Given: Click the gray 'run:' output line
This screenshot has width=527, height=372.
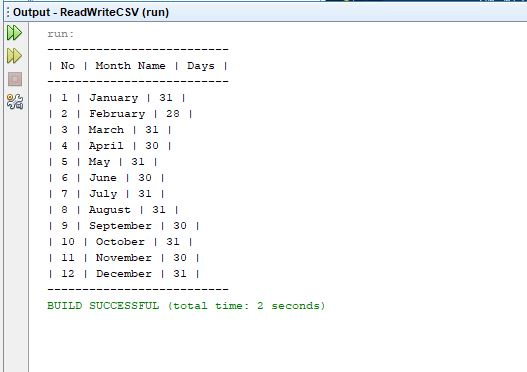Looking at the screenshot, I should [60, 34].
